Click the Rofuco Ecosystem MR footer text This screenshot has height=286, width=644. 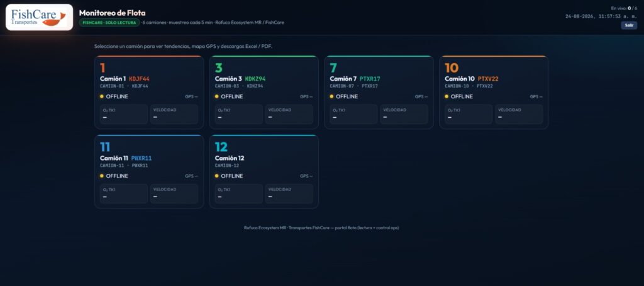click(321, 227)
